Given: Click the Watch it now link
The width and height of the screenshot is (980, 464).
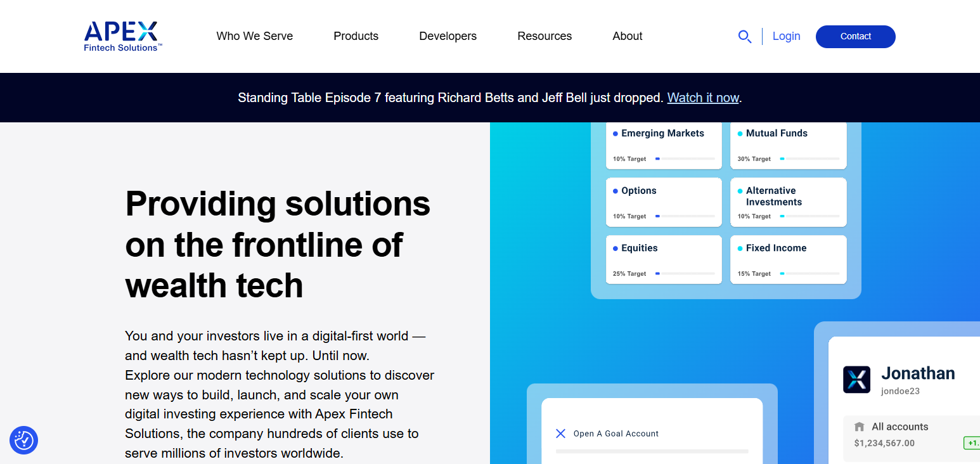Looking at the screenshot, I should pos(703,98).
